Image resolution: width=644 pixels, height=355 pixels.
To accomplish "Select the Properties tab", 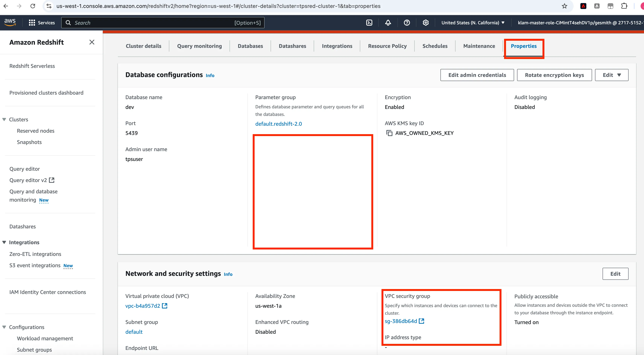I will (x=524, y=46).
